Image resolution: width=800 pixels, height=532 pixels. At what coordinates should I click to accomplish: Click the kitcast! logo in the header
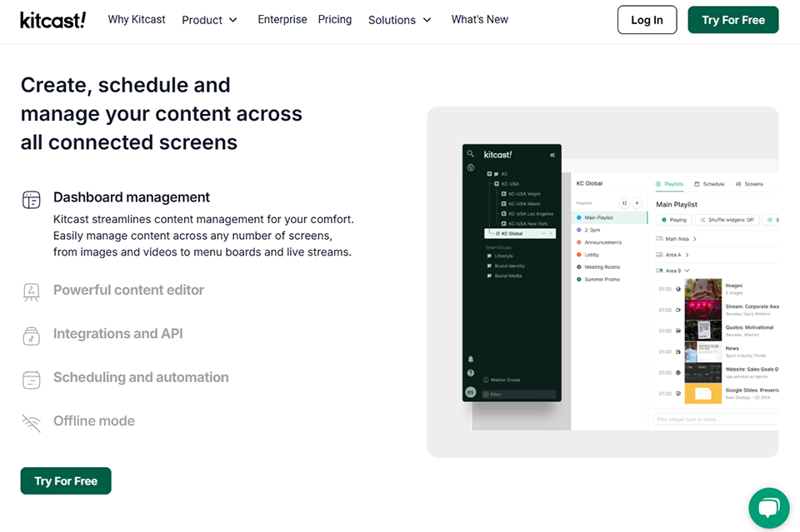point(53,20)
